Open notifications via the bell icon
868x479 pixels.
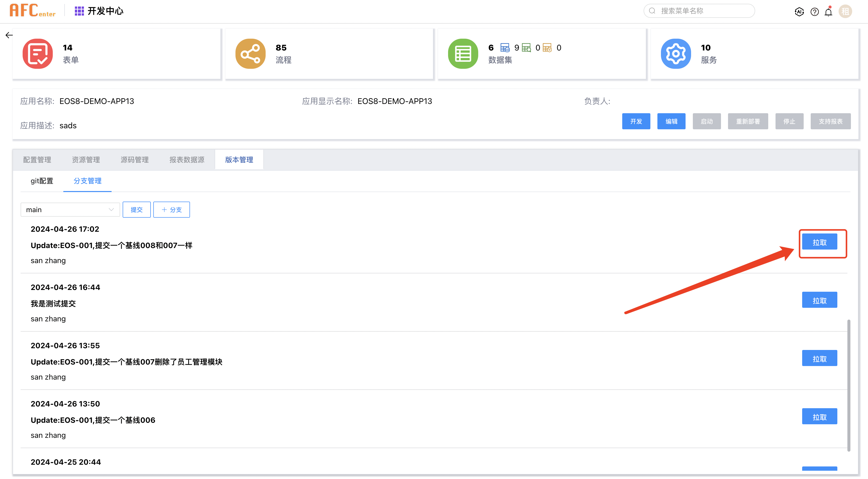click(829, 12)
